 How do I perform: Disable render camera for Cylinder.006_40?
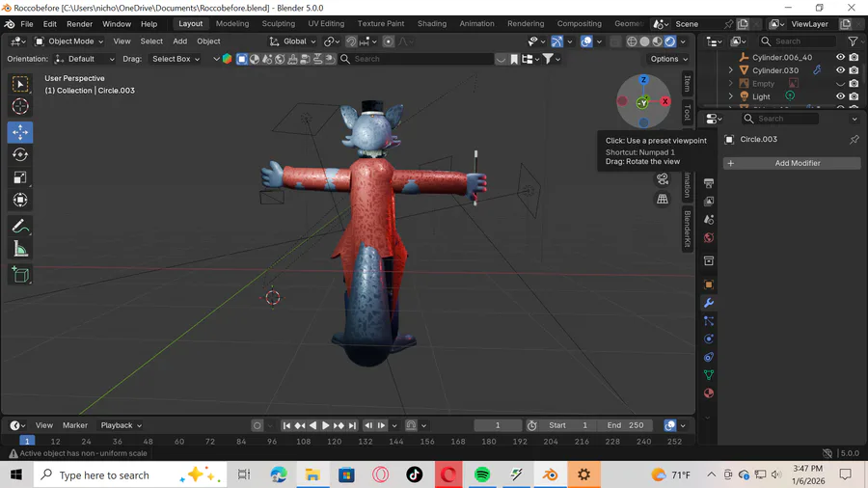[854, 57]
